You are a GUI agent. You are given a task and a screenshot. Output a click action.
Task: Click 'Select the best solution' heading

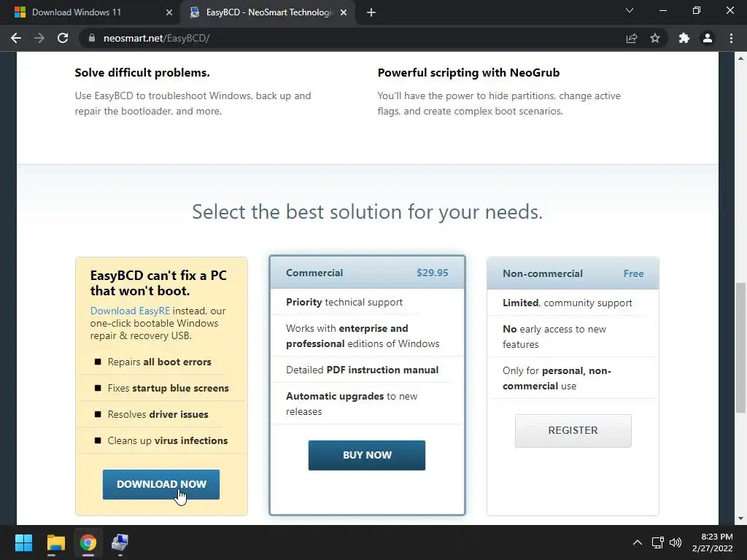click(x=367, y=212)
